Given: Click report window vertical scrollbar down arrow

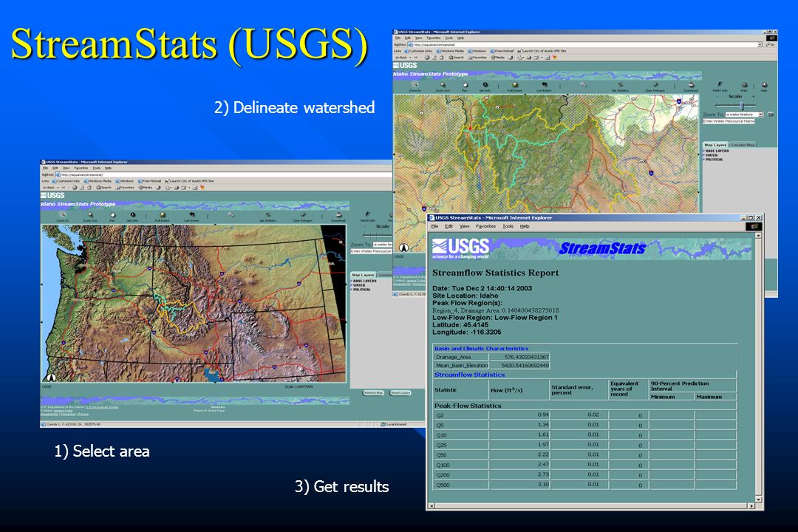Looking at the screenshot, I should tap(758, 499).
